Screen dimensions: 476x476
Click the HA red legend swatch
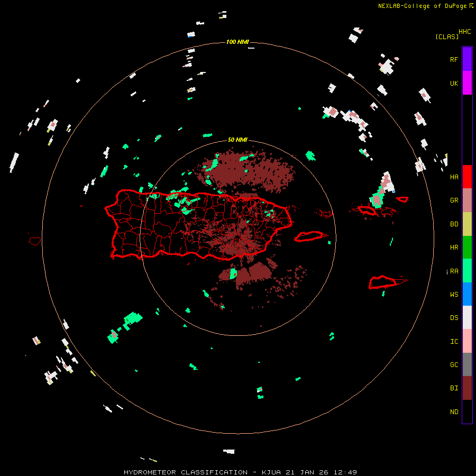[x=467, y=177]
